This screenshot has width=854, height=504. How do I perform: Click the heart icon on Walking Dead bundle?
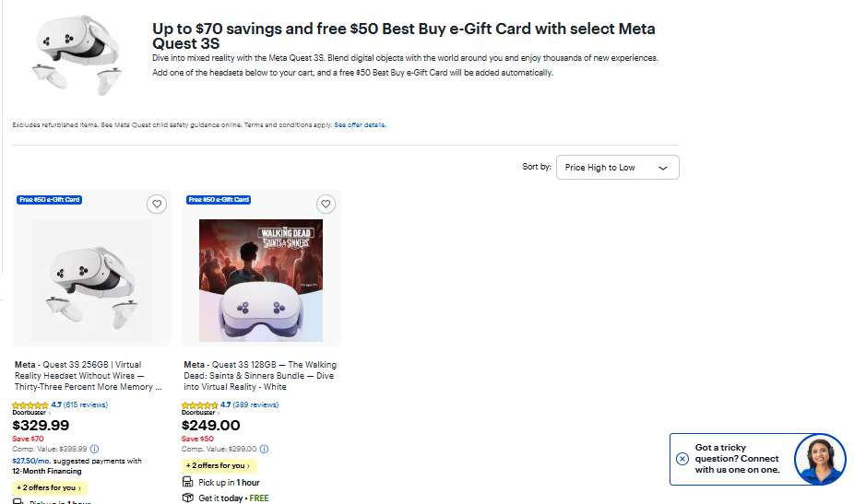(x=326, y=205)
